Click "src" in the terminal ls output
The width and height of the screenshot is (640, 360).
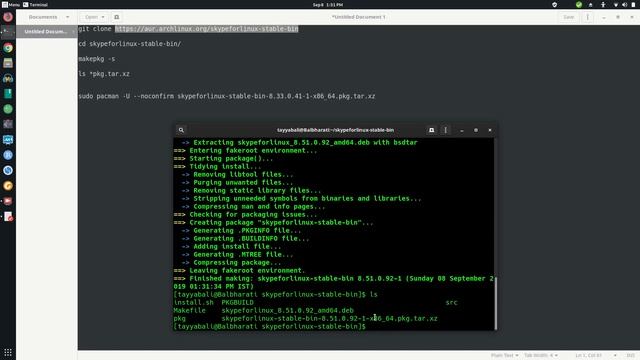point(451,302)
